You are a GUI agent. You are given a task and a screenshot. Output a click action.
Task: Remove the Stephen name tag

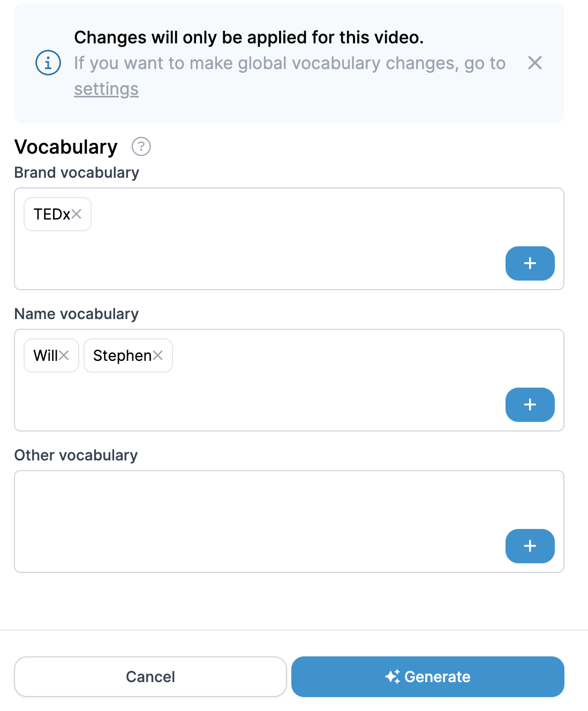(x=157, y=355)
